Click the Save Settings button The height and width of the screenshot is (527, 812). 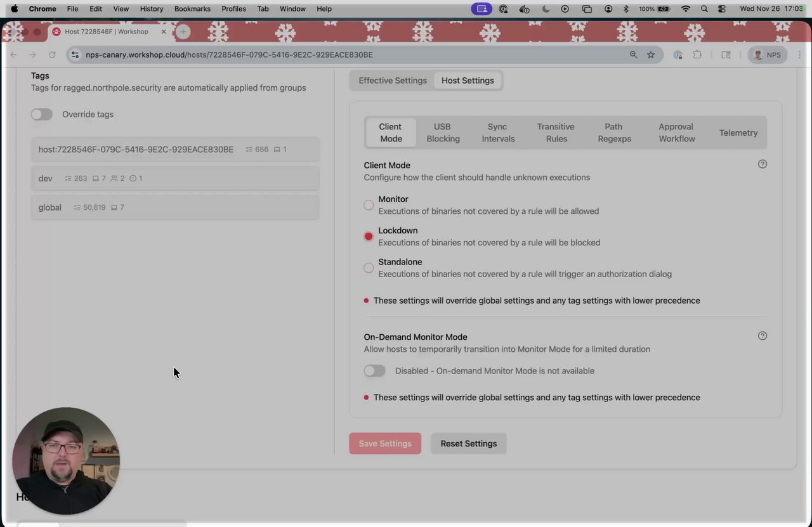(x=385, y=443)
